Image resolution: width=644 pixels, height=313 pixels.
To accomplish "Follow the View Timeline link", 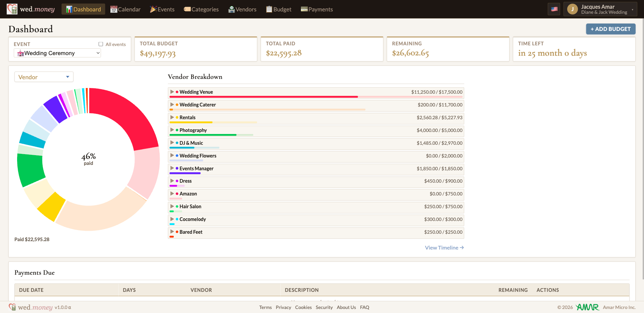I will [444, 248].
